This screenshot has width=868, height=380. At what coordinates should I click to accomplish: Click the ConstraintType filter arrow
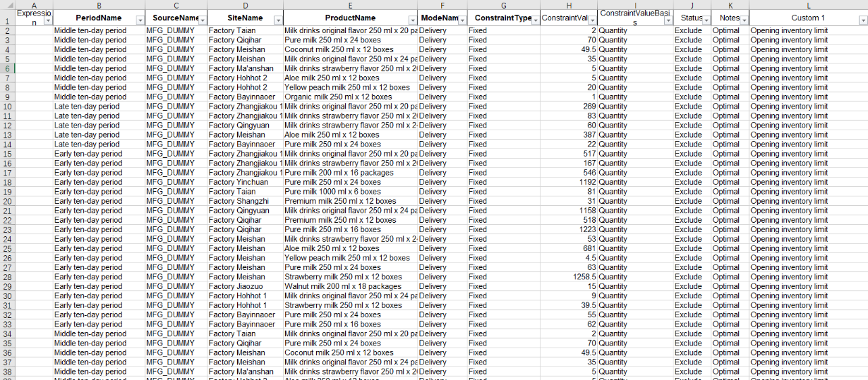point(534,21)
